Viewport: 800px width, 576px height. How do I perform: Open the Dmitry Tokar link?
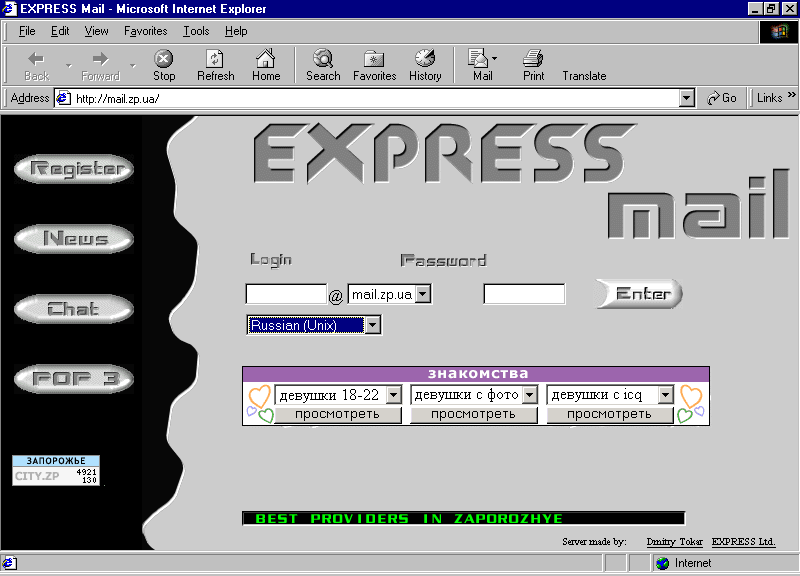[x=674, y=542]
